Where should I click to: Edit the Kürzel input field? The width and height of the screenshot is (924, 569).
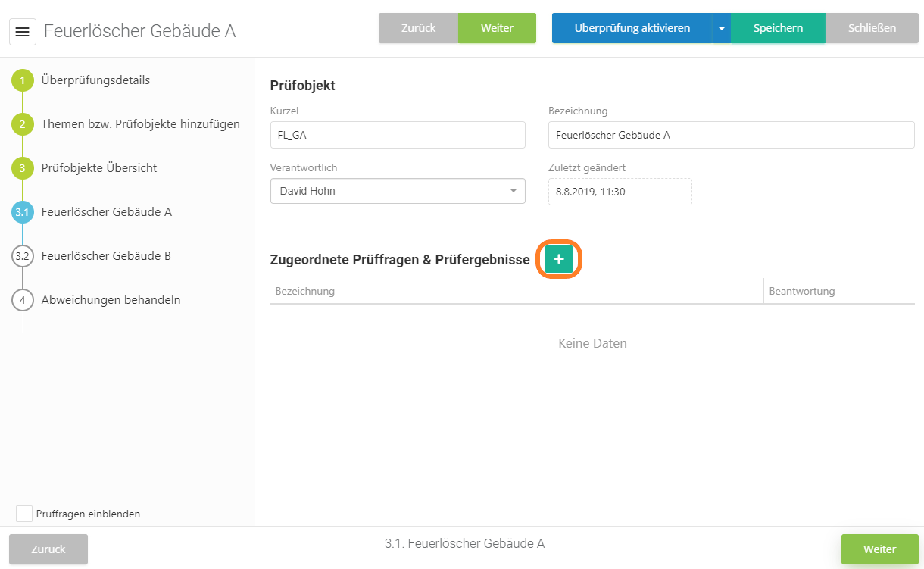[398, 135]
